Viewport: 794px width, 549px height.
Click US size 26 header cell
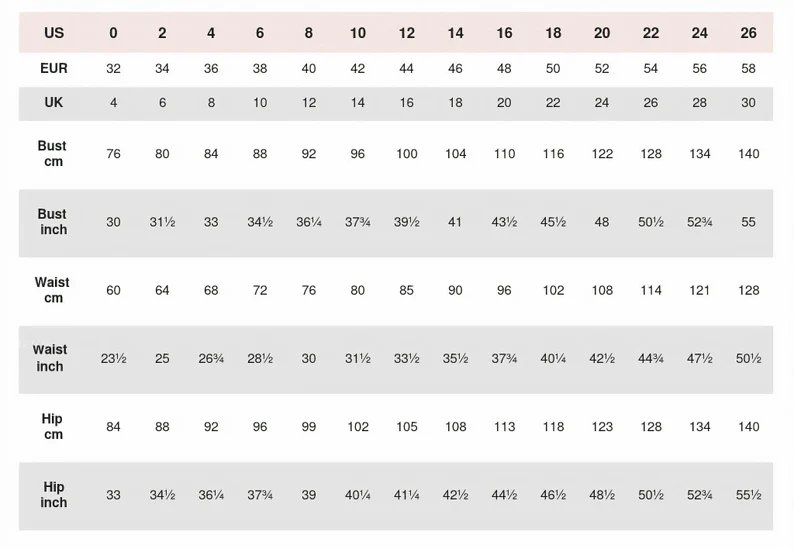click(x=749, y=33)
